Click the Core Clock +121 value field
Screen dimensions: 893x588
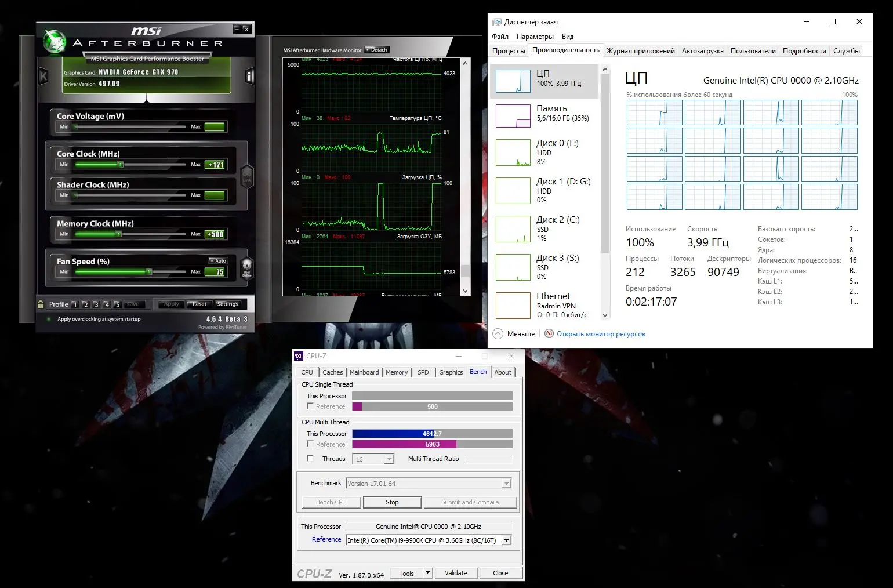(x=215, y=165)
